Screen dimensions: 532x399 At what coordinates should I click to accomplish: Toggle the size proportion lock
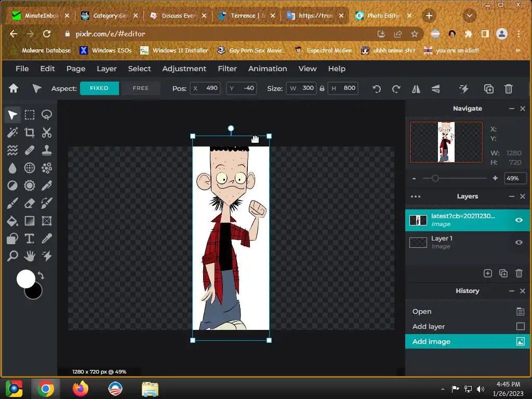click(x=322, y=88)
